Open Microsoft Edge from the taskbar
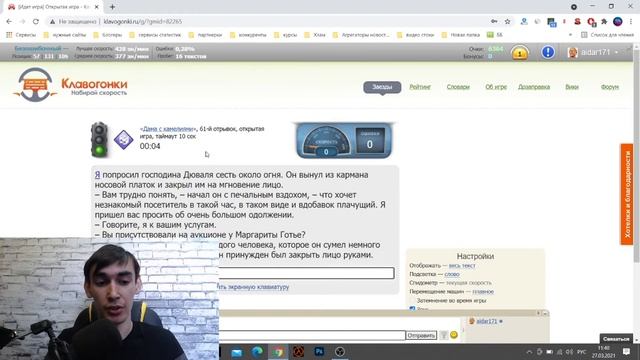 257,352
